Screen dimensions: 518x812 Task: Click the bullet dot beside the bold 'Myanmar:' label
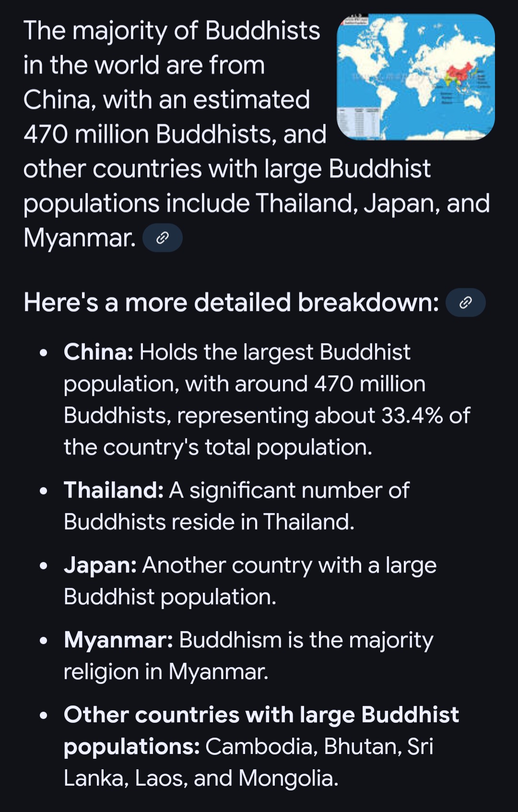pos(44,641)
